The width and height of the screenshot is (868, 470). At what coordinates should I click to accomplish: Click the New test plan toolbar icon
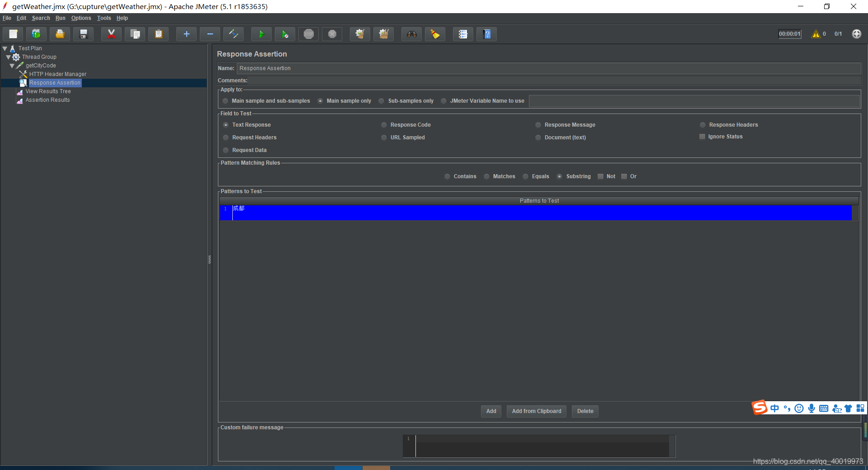(x=13, y=34)
